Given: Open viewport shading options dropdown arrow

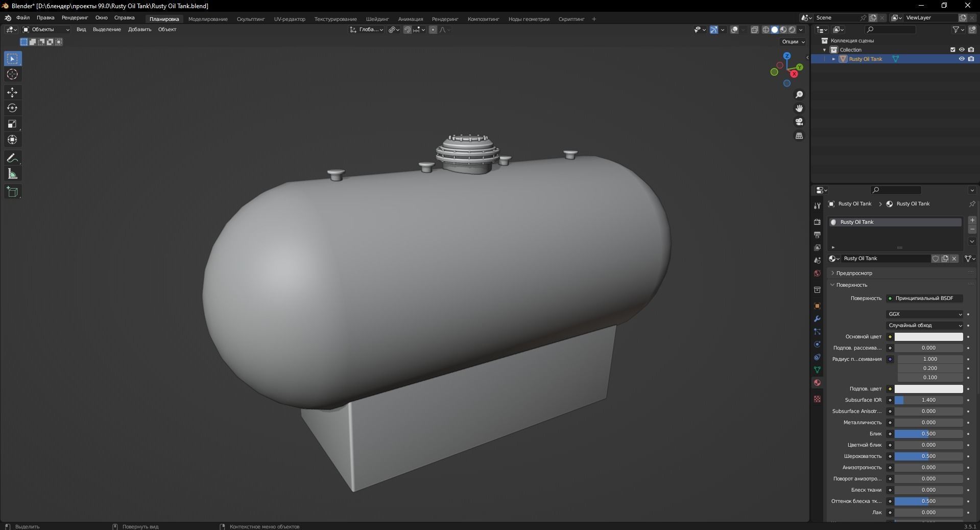Looking at the screenshot, I should click(x=801, y=30).
